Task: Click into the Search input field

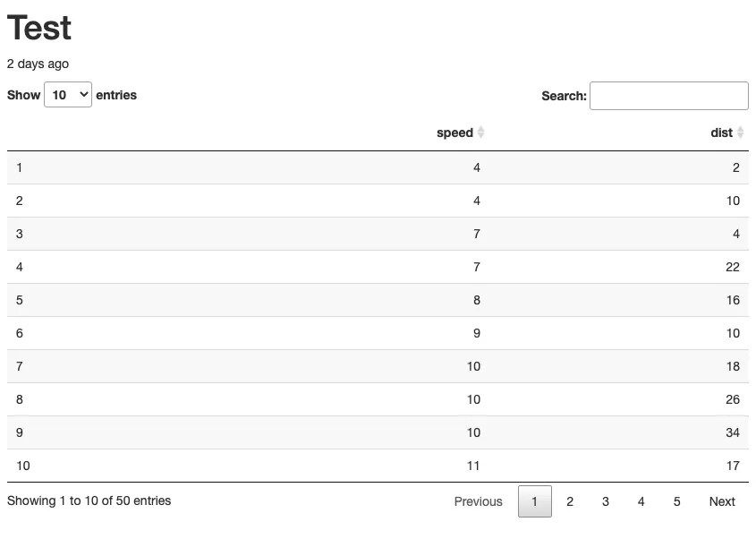Action: [x=668, y=96]
